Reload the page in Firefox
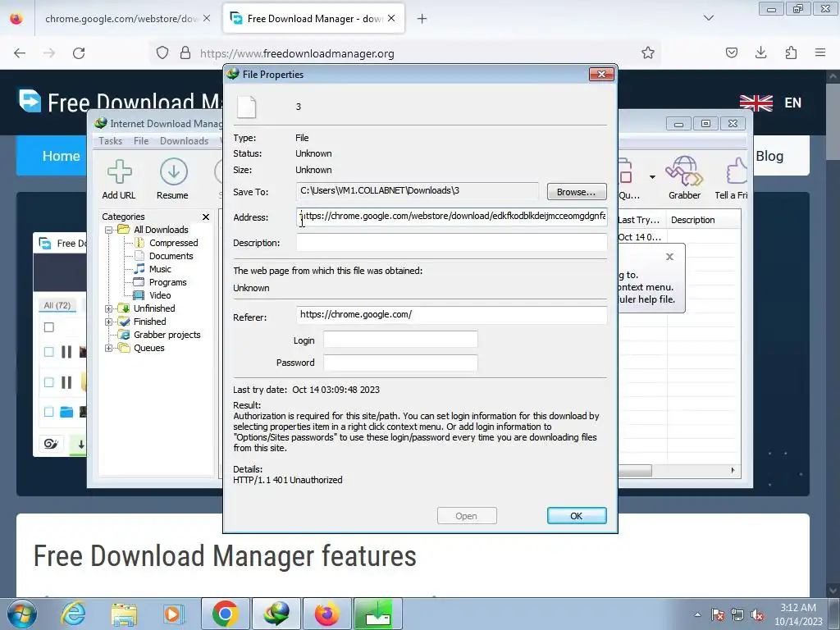Image resolution: width=840 pixels, height=630 pixels. click(79, 53)
